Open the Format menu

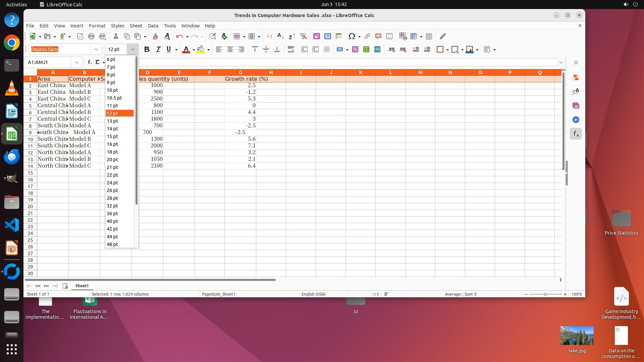click(x=97, y=26)
